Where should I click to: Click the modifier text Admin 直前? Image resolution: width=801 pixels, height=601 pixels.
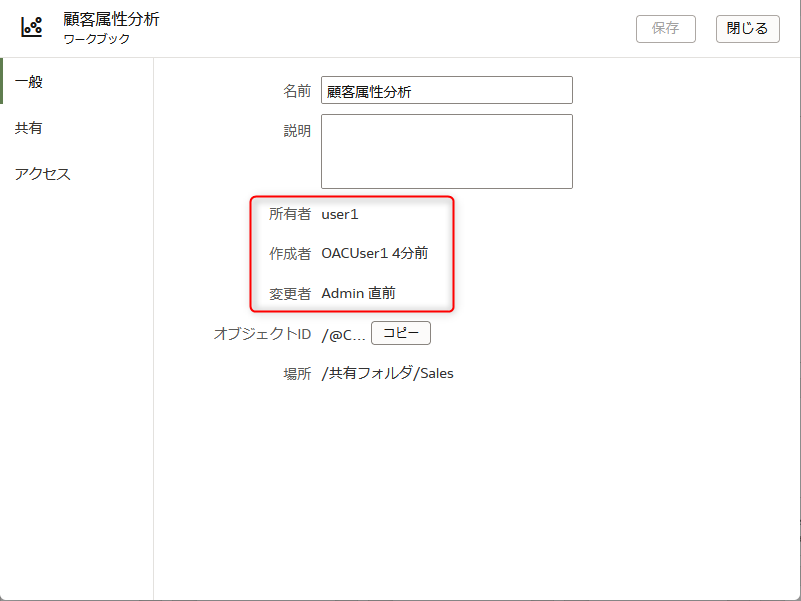[358, 293]
